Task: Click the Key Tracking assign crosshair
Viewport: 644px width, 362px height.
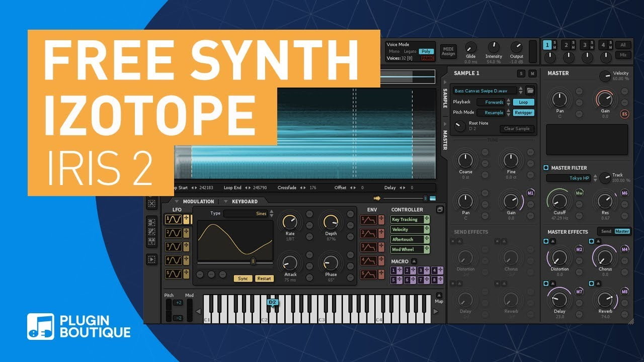Action: tap(427, 219)
